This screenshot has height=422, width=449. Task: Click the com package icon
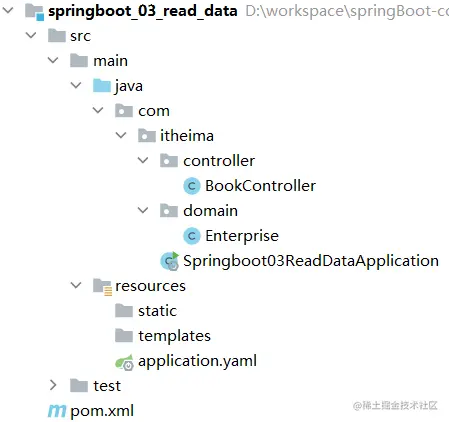pos(124,111)
